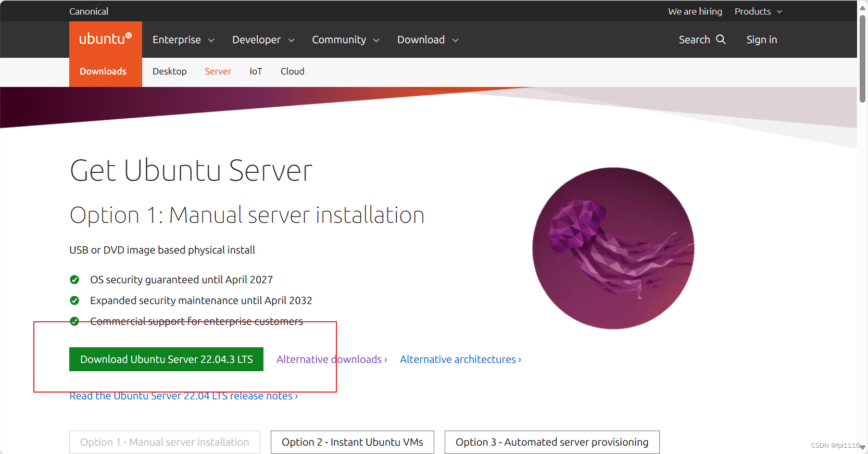The image size is (868, 454).
Task: Click the Get Ubuntu Server heading
Action: click(x=191, y=170)
